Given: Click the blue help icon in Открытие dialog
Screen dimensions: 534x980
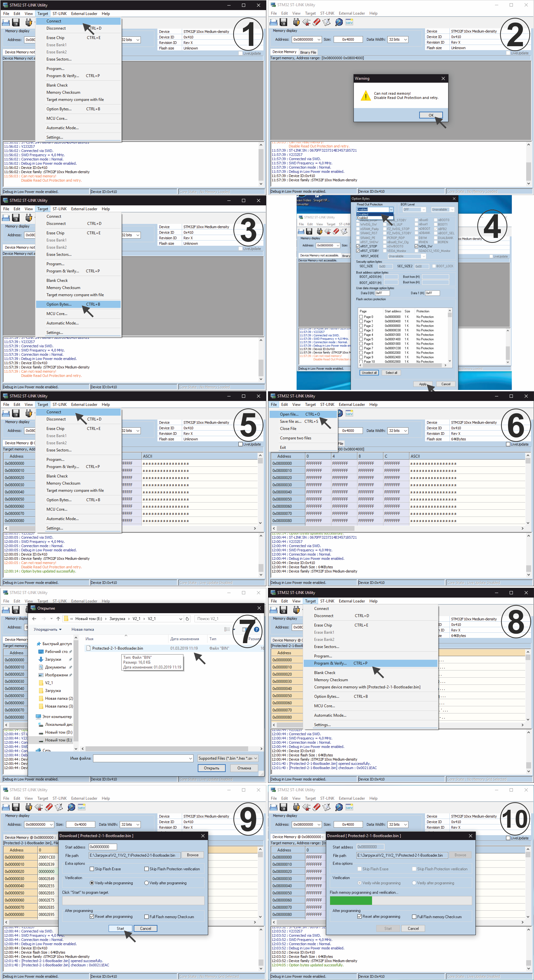Looking at the screenshot, I should click(x=257, y=629).
